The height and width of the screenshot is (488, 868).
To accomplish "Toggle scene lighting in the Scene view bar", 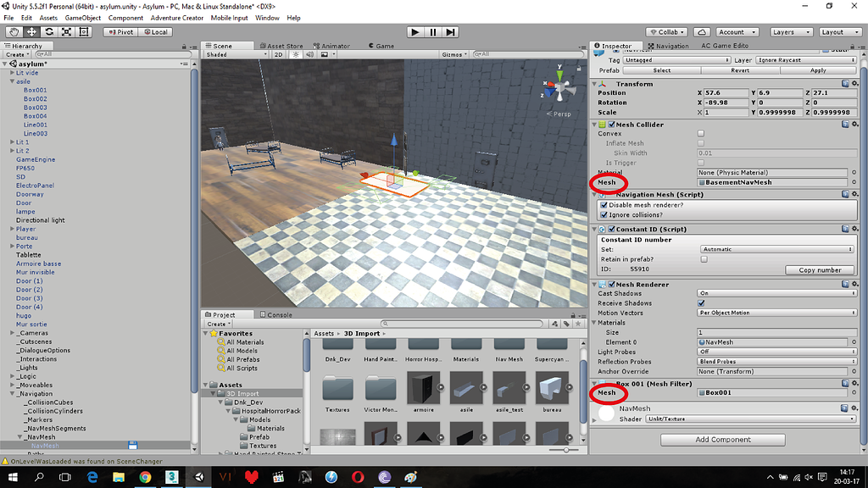I will click(296, 53).
